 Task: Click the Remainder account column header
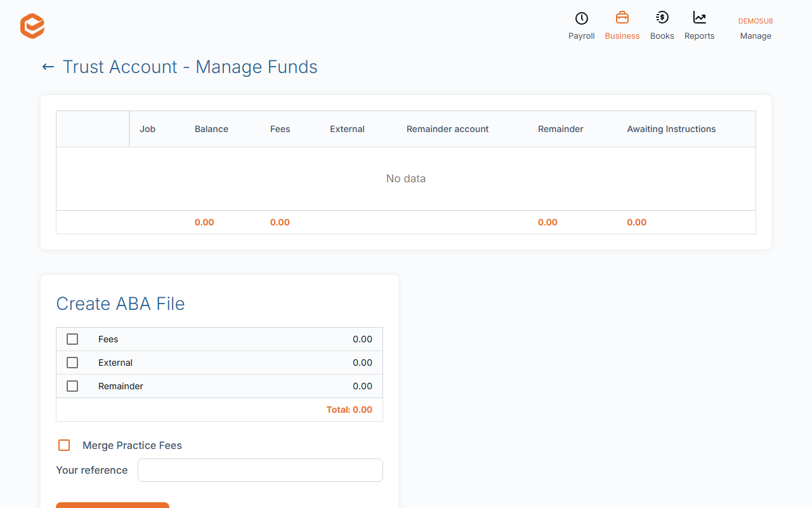point(447,129)
